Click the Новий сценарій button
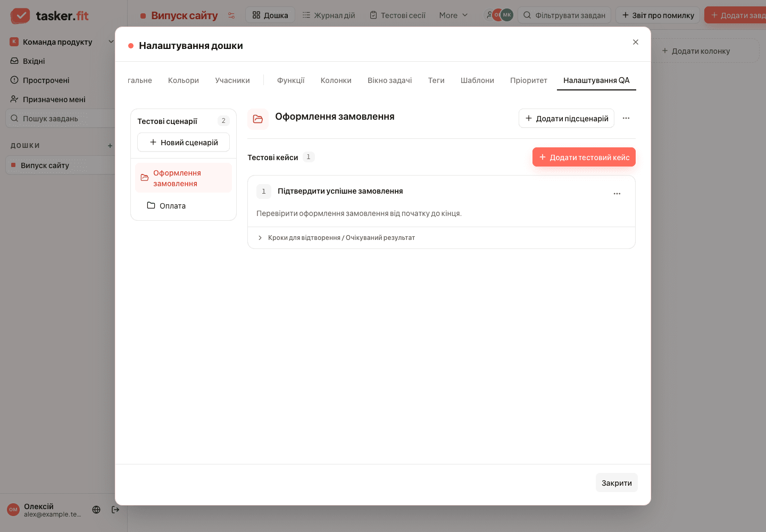766x532 pixels. click(x=184, y=142)
